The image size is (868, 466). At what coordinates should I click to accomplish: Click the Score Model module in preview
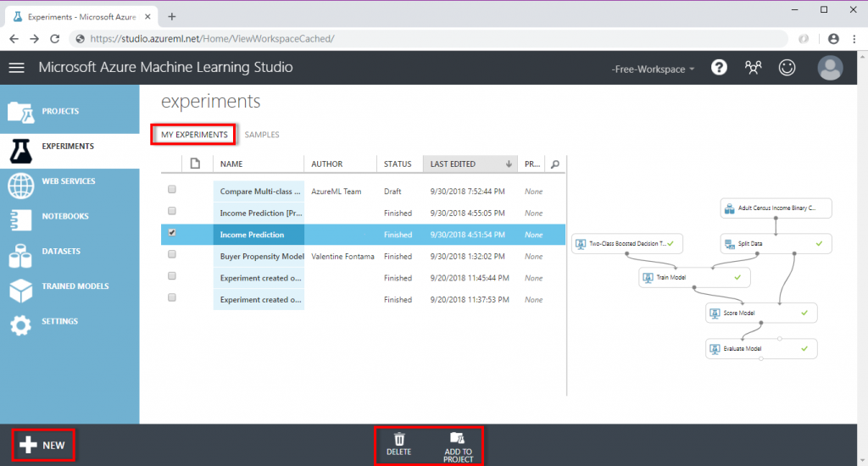[x=761, y=313]
